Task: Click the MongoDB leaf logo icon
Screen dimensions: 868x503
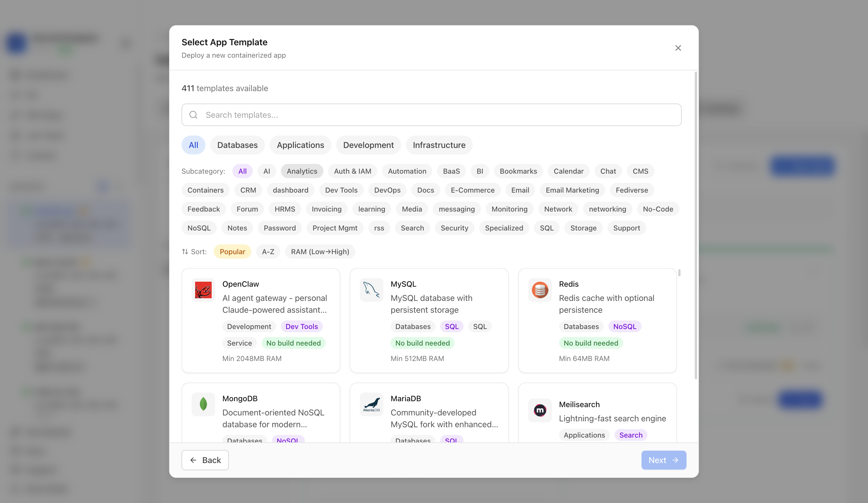Action: (x=203, y=404)
